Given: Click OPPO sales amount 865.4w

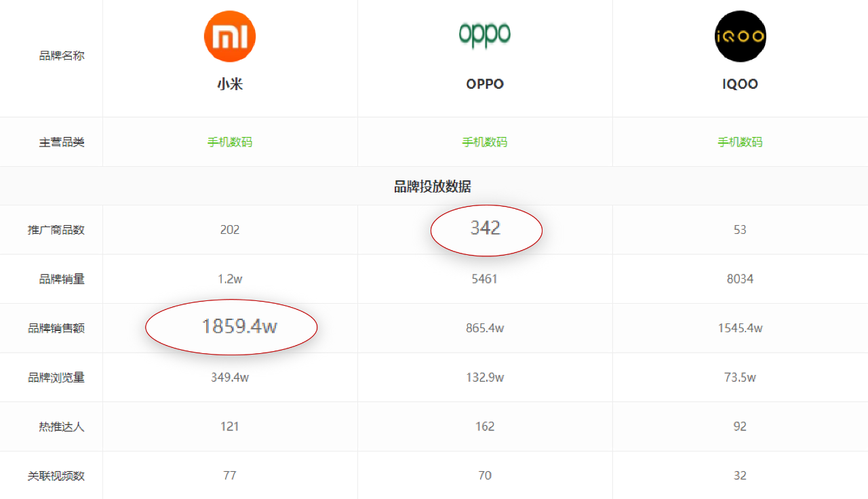Looking at the screenshot, I should click(485, 328).
